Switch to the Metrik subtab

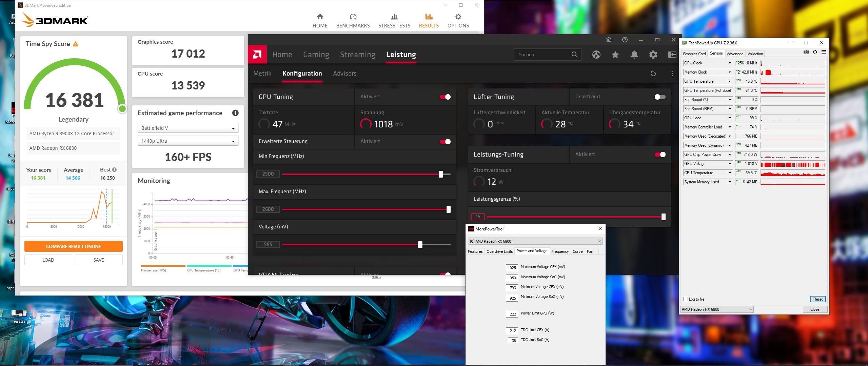coord(262,74)
